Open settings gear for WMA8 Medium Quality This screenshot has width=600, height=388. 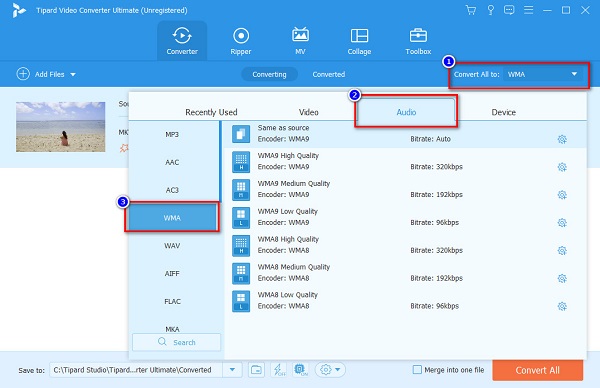[x=562, y=278]
